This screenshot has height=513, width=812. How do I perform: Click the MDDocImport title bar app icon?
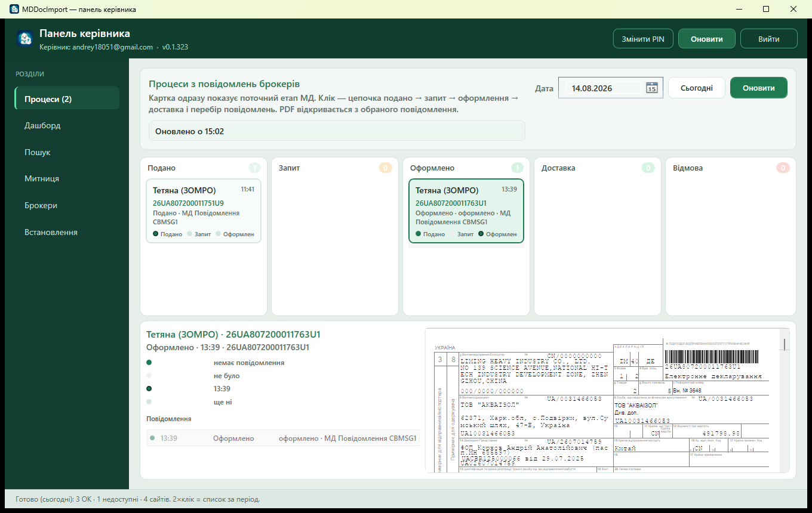point(14,9)
